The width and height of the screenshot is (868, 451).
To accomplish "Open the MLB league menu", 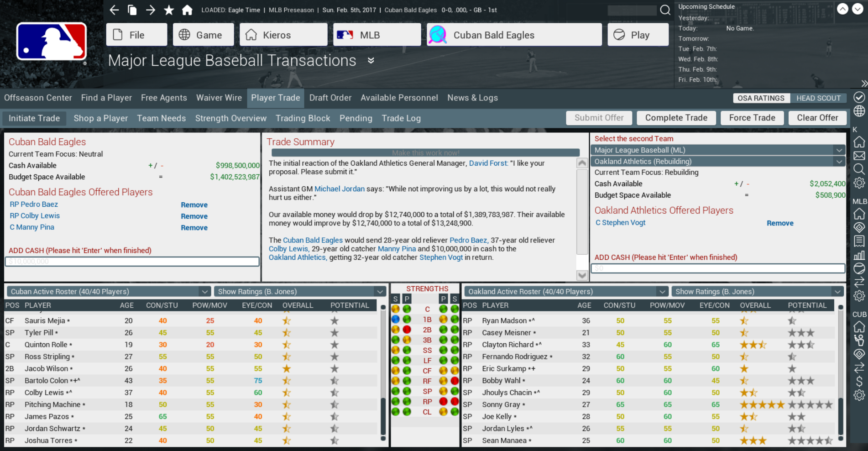I will tap(377, 35).
